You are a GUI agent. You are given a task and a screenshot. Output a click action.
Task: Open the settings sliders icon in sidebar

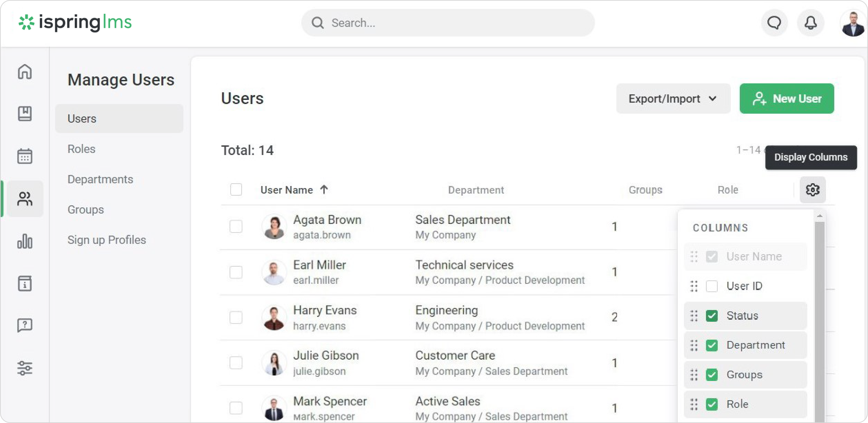tap(25, 368)
